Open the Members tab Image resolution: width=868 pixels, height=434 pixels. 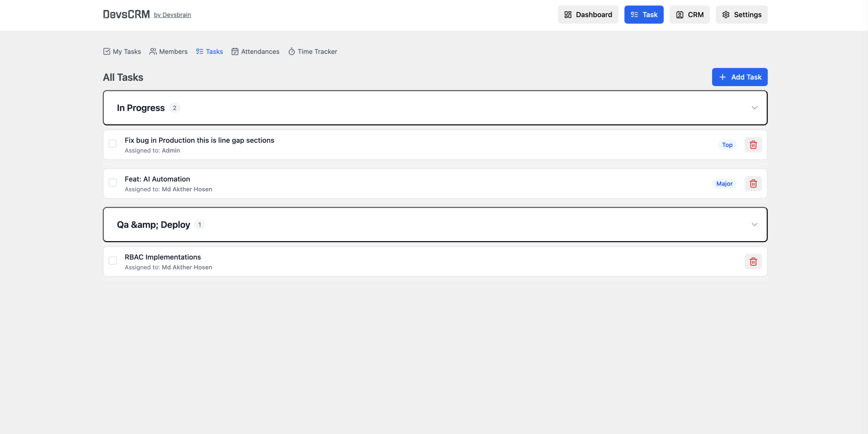[x=169, y=51]
